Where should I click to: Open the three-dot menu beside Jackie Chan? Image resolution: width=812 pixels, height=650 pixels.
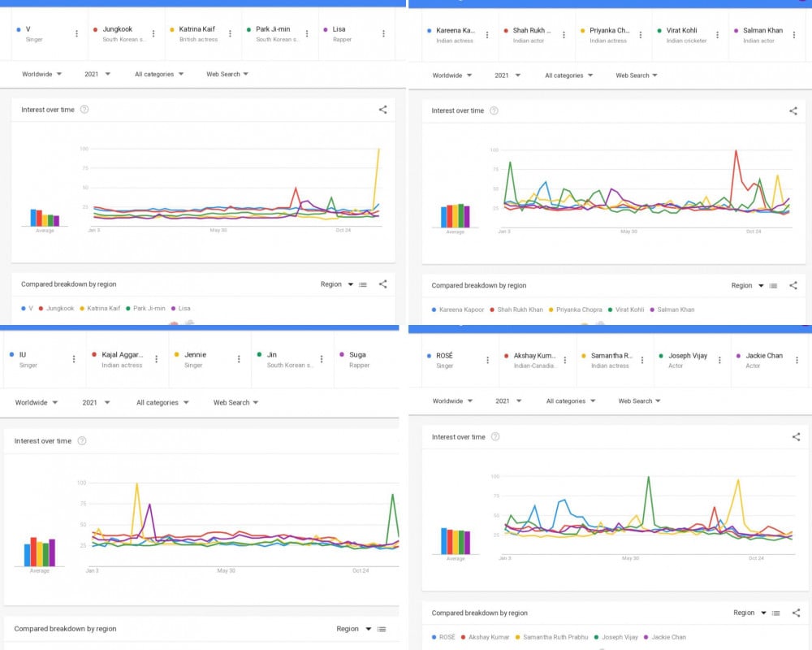click(x=797, y=360)
